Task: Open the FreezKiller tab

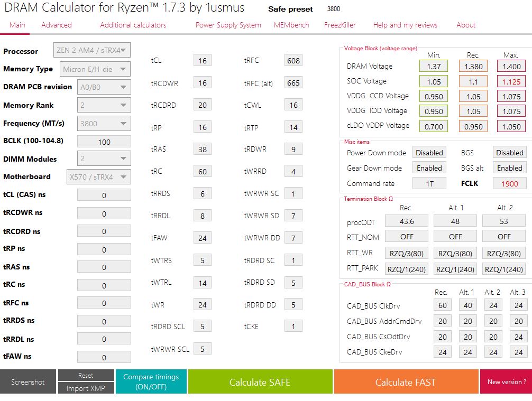Action: 340,25
